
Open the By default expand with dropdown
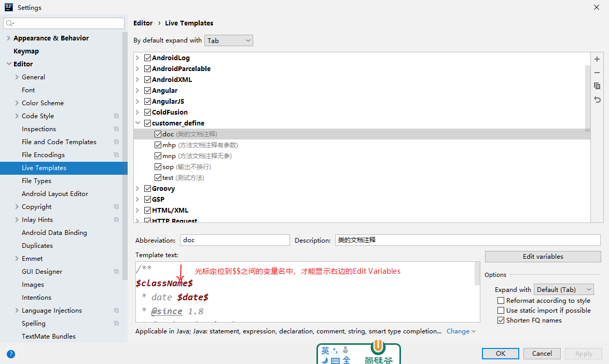pyautogui.click(x=229, y=40)
